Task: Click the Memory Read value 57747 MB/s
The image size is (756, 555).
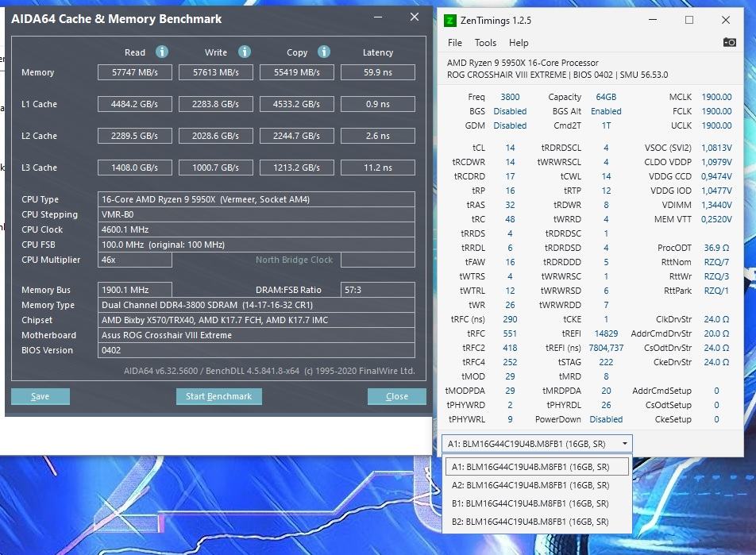Action: (x=135, y=72)
